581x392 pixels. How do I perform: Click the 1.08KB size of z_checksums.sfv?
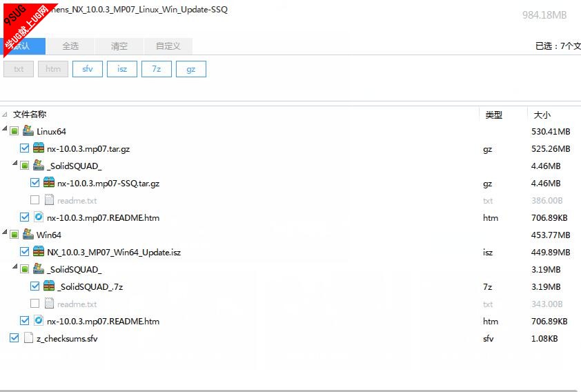point(544,338)
